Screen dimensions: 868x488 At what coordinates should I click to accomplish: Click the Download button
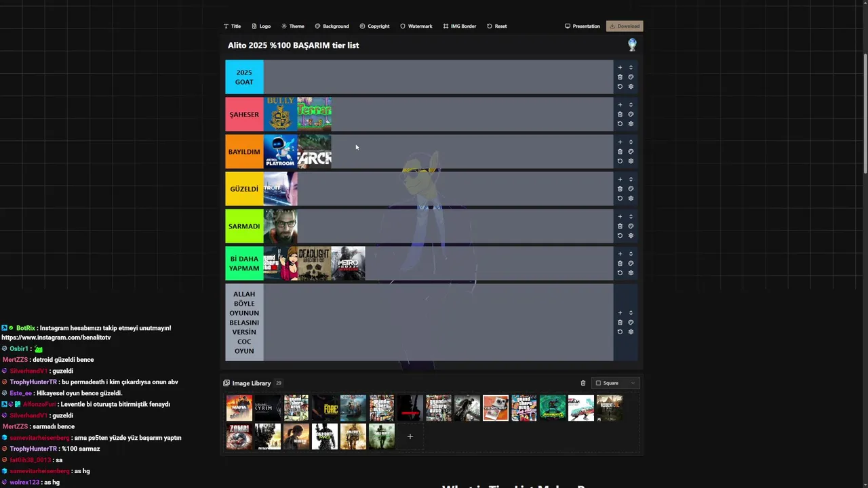[x=625, y=26]
